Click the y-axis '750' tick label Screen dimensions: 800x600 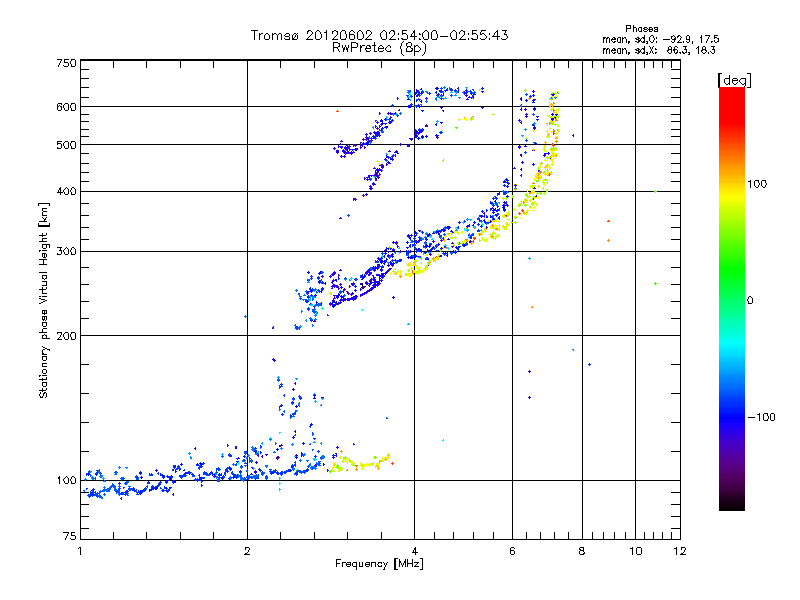tap(67, 63)
